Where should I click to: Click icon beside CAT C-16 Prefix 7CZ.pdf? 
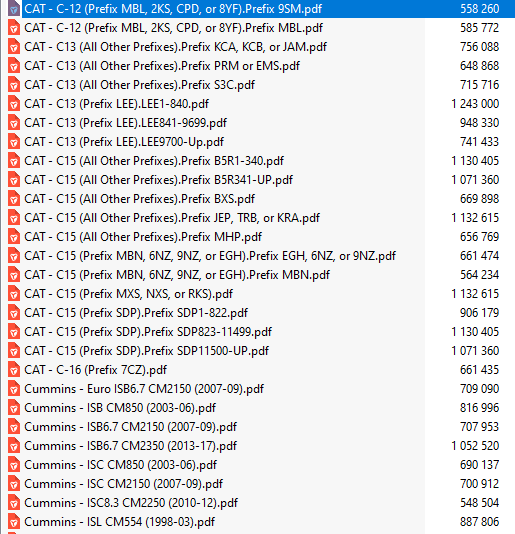pos(14,370)
